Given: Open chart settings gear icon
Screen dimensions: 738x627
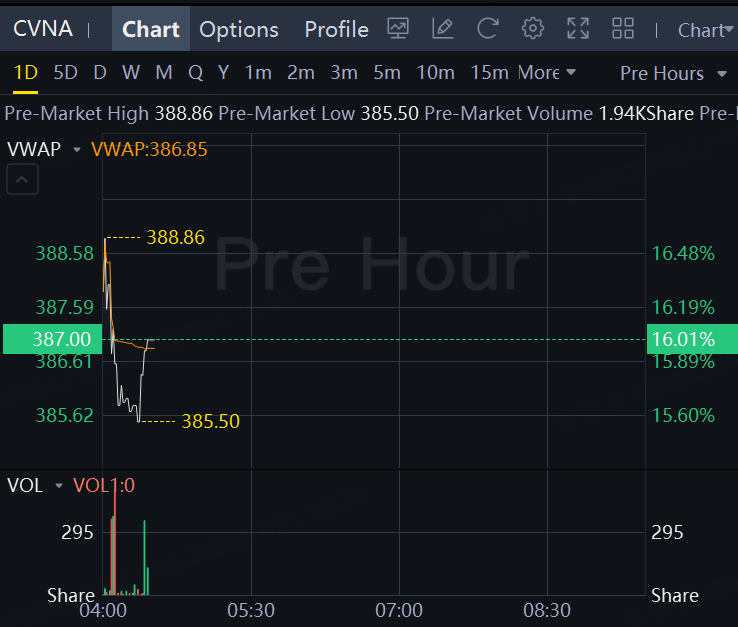Looking at the screenshot, I should pyautogui.click(x=533, y=29).
